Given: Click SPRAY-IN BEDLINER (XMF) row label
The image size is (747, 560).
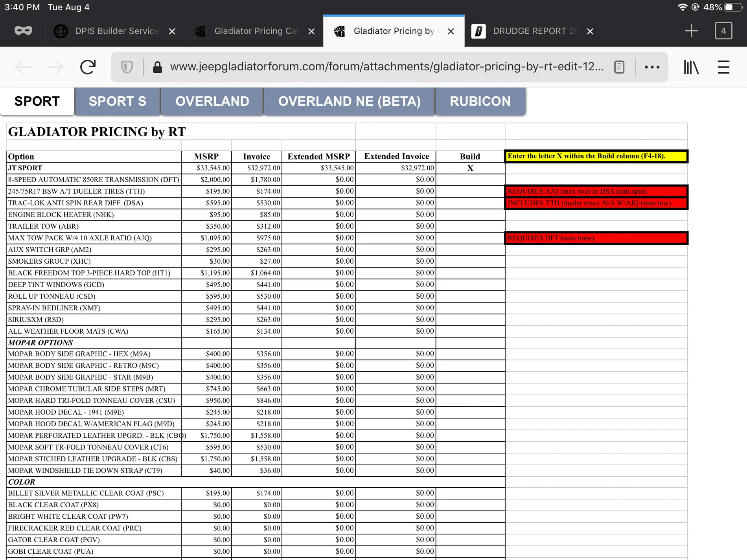Looking at the screenshot, I should coord(54,308).
